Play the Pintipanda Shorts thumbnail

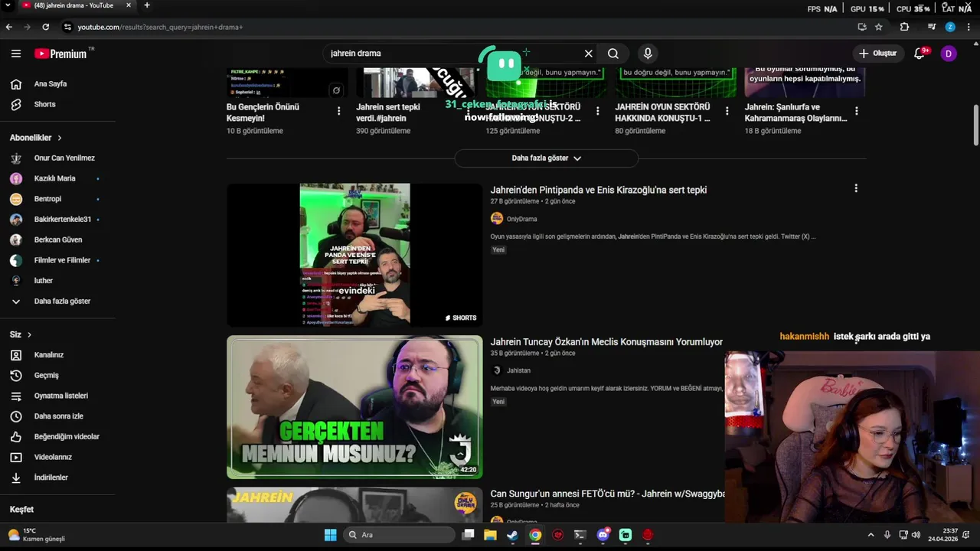pyautogui.click(x=354, y=255)
